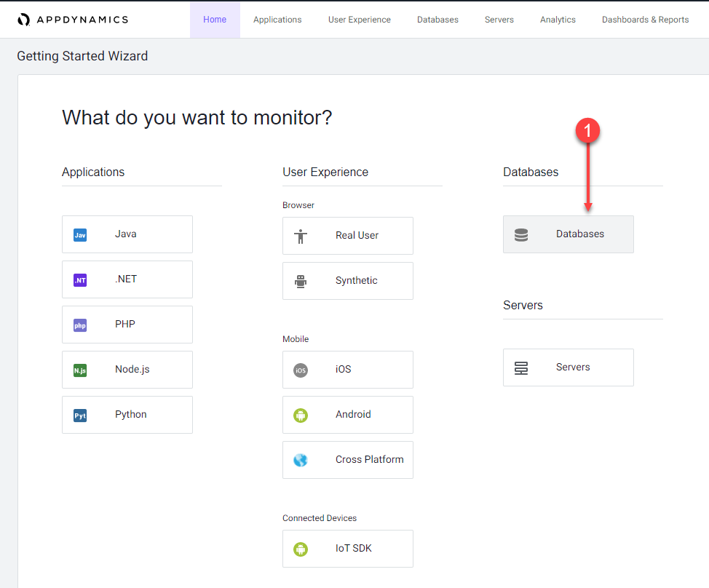Image resolution: width=709 pixels, height=588 pixels.
Task: Click the Servers rack icon
Action: click(x=521, y=368)
